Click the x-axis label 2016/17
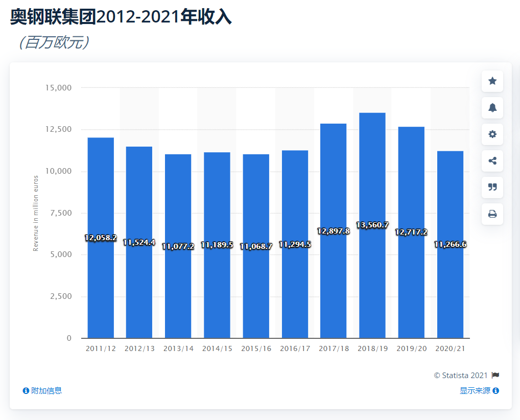This screenshot has height=420, width=520. tap(295, 348)
